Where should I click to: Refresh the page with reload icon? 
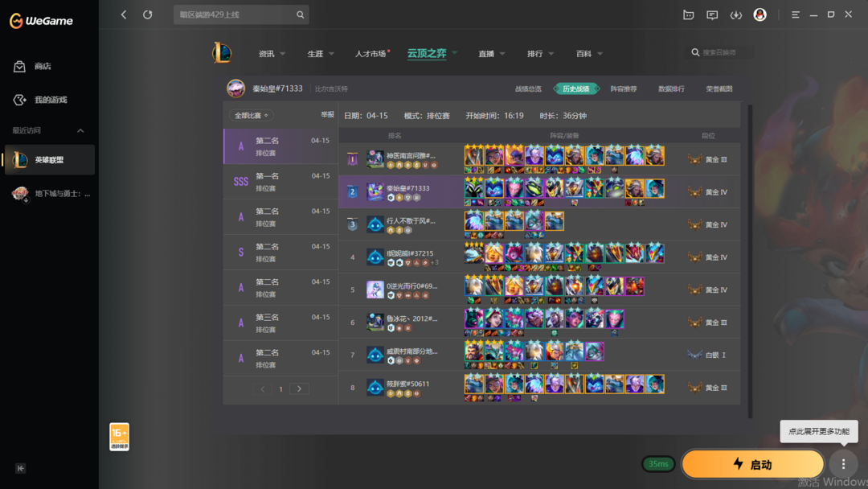coord(147,15)
